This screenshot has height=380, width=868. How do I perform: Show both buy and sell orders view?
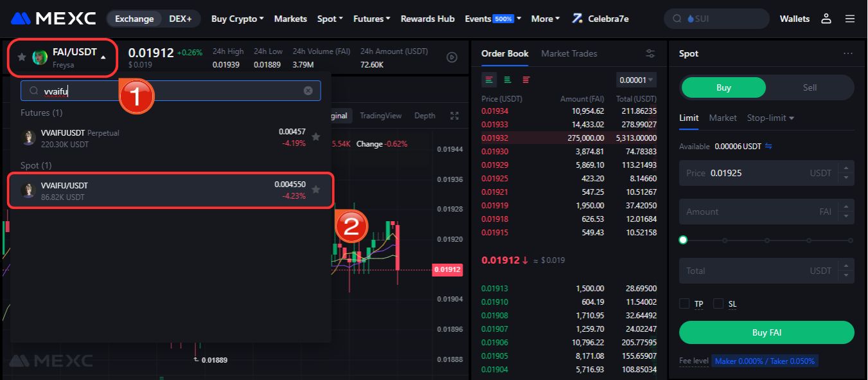[490, 80]
